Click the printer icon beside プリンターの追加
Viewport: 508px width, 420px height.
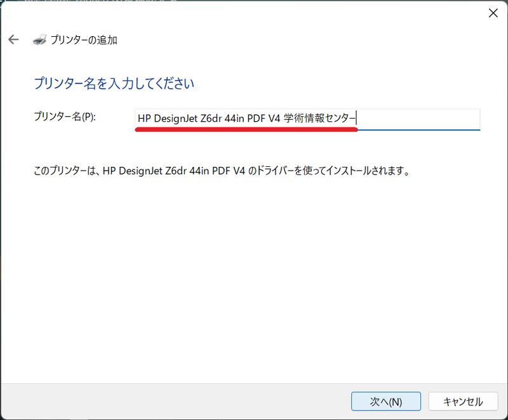coord(39,40)
